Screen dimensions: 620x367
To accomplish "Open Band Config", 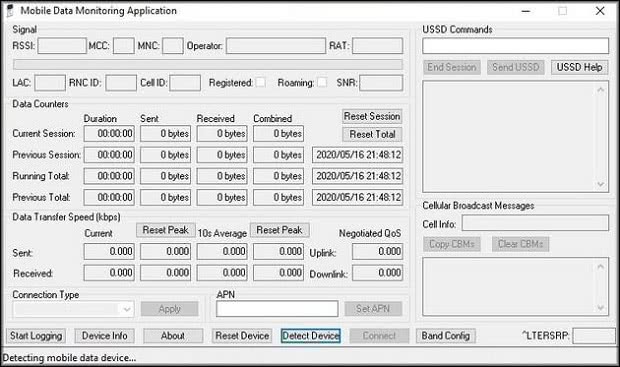I will tap(446, 336).
